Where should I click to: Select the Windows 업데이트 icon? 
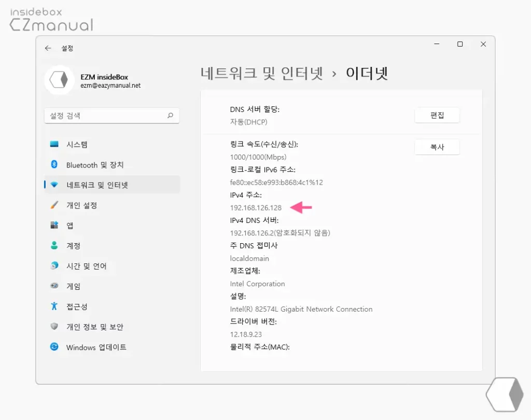pyautogui.click(x=53, y=347)
